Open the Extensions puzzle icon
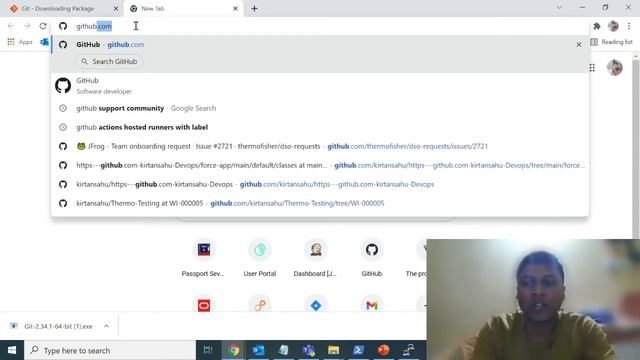Screen dimensions: 640x360 [x=597, y=26]
